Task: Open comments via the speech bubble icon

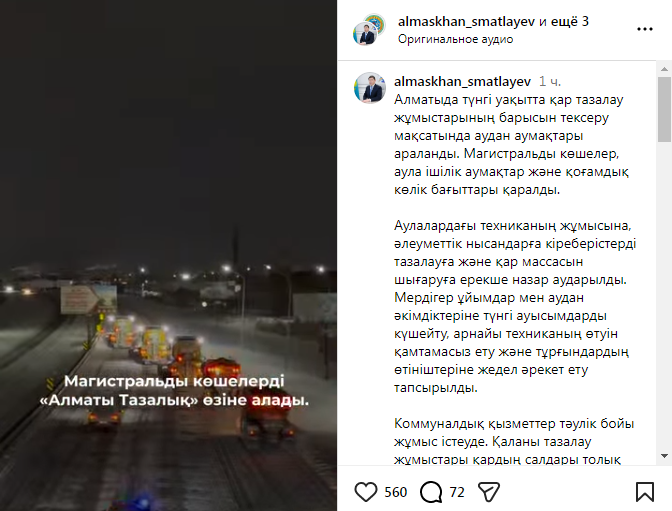Action: tap(431, 492)
